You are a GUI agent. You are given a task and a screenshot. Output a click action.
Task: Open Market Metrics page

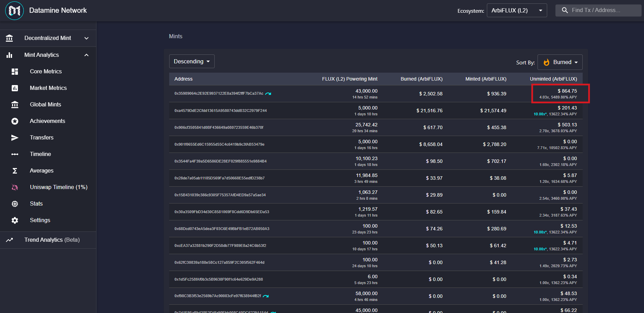[x=48, y=88]
